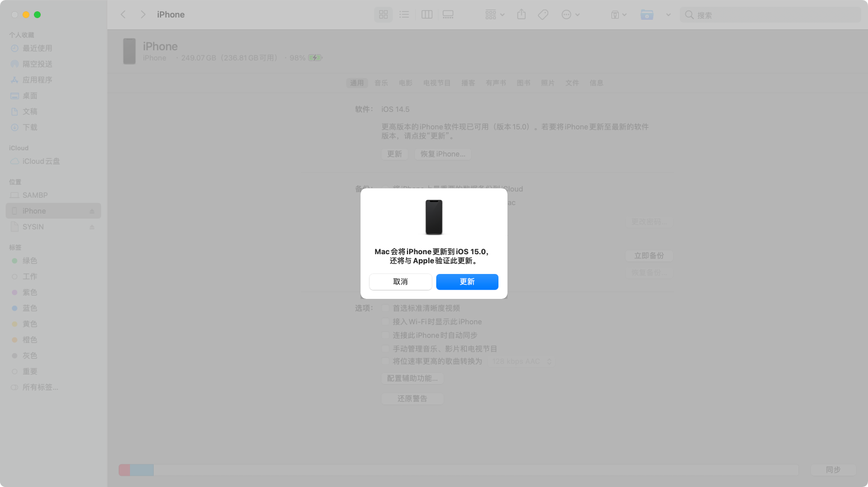Viewport: 868px width, 487px height.
Task: Switch to gallery view
Action: 448,15
